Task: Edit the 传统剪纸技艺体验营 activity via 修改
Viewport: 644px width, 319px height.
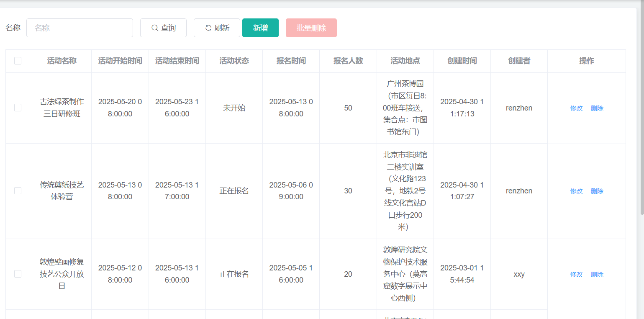Action: click(576, 191)
